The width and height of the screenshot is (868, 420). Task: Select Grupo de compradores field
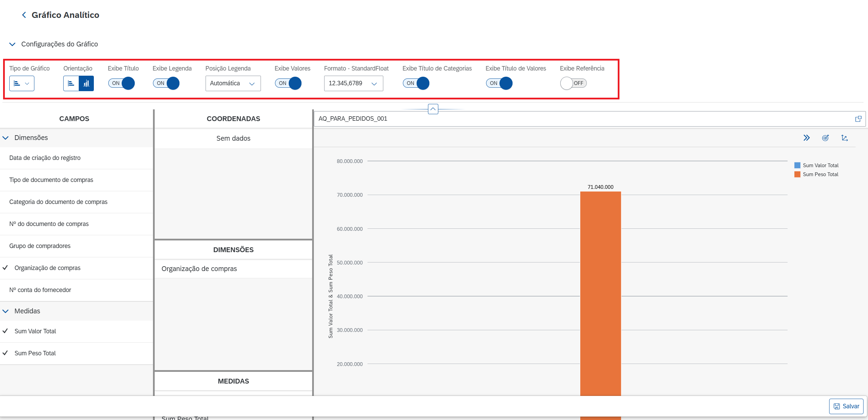(x=76, y=246)
